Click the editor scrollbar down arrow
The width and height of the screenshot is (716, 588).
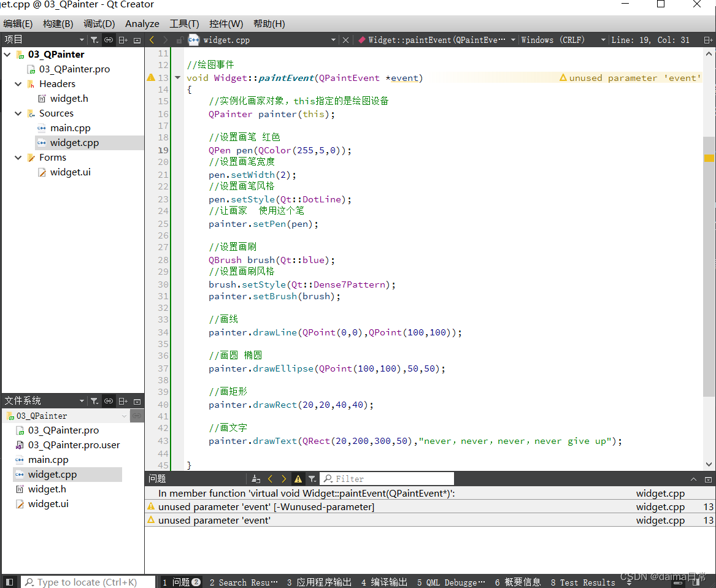pyautogui.click(x=709, y=464)
